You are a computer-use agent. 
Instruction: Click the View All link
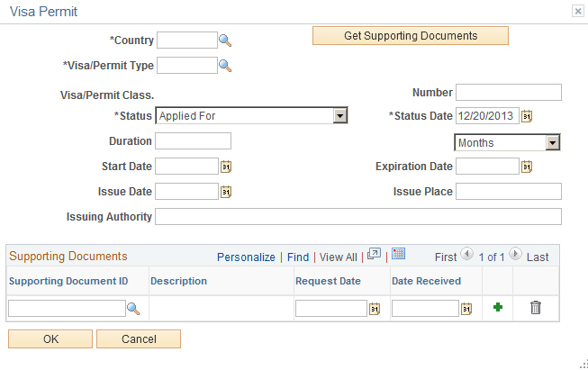[x=339, y=257]
